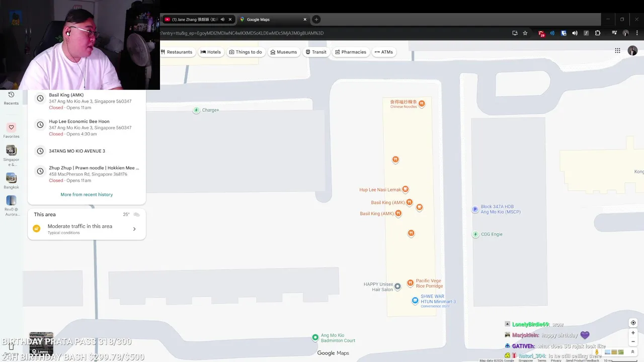Bookmark this page with the star icon

[525, 33]
